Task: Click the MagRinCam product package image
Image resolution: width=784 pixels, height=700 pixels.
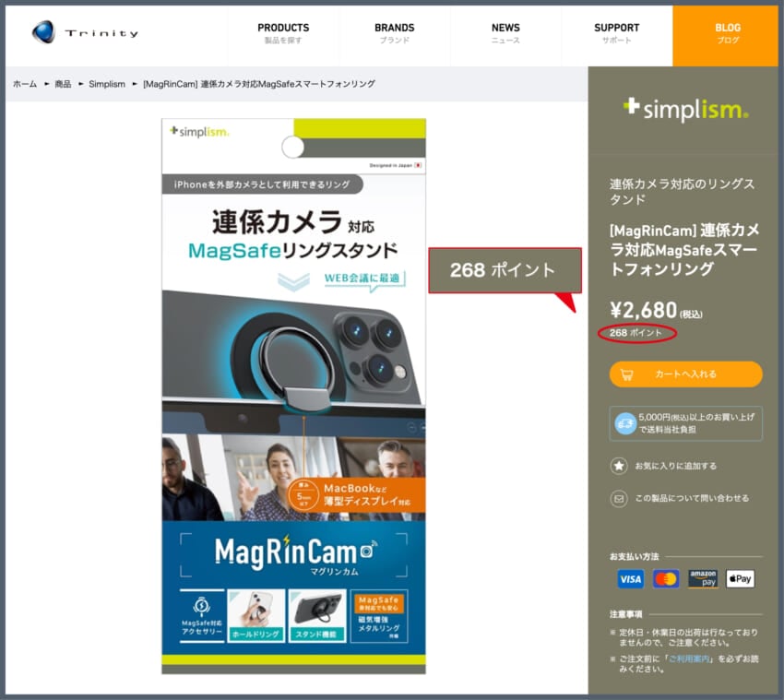Action: point(293,397)
